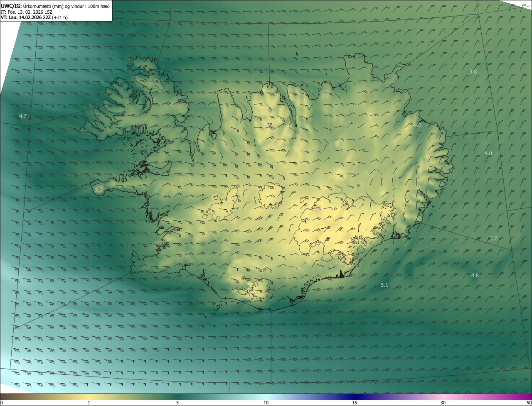Viewport: 532px width, 406px height.
Task: Click the 5 tick label on the color scale
Action: coord(177,403)
